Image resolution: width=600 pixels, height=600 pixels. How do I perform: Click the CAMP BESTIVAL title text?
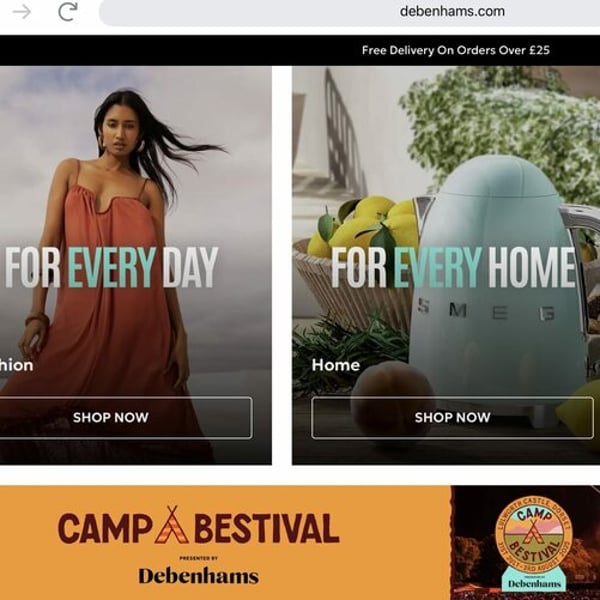(199, 527)
